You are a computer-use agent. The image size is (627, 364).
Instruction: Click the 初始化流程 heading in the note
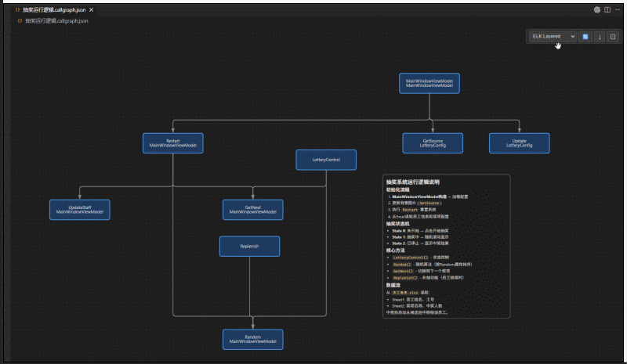coord(397,189)
